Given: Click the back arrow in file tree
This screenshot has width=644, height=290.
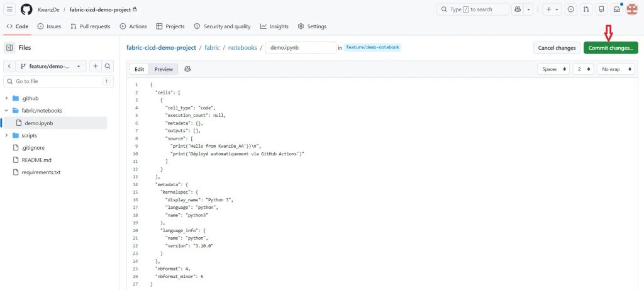Looking at the screenshot, I should [x=9, y=66].
